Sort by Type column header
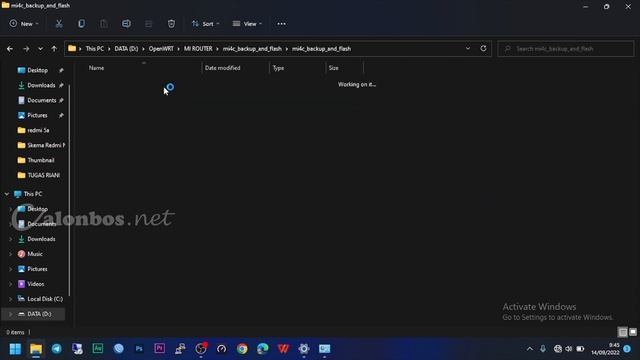The height and width of the screenshot is (360, 640). pyautogui.click(x=278, y=68)
